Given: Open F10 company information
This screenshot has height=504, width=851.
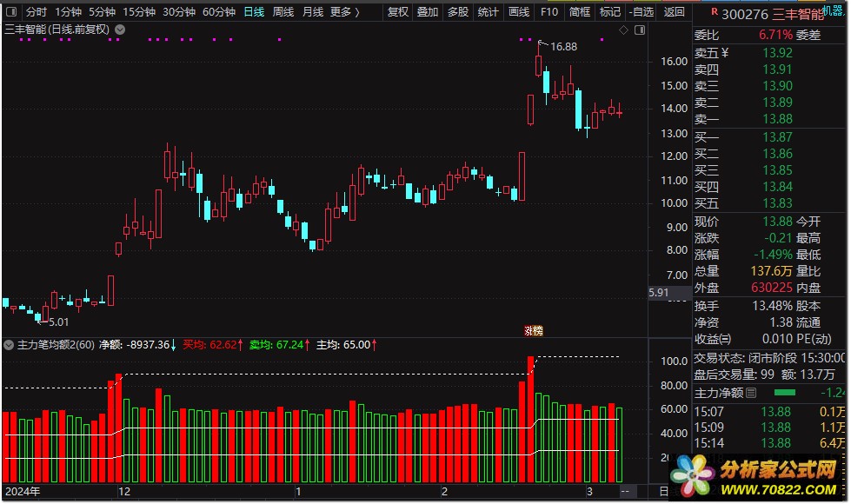Looking at the screenshot, I should pyautogui.click(x=549, y=12).
